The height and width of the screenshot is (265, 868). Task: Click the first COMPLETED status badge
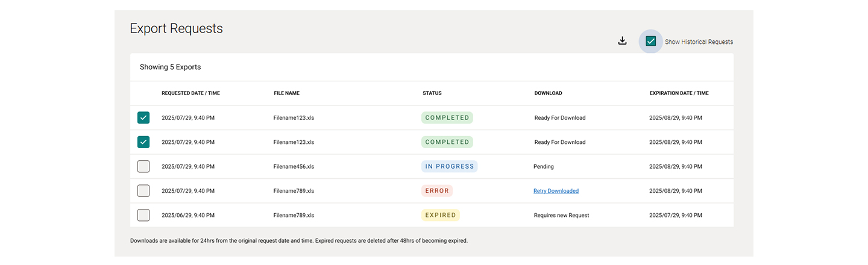pos(447,117)
